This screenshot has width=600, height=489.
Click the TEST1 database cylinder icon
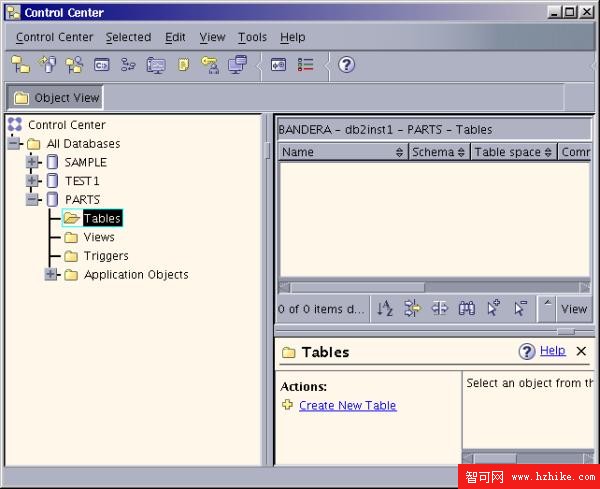pos(52,181)
